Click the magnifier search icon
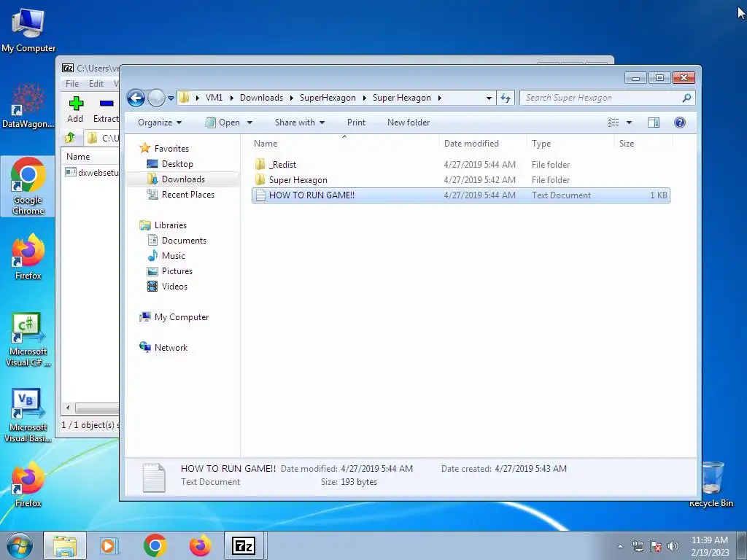Image resolution: width=747 pixels, height=560 pixels. click(686, 98)
